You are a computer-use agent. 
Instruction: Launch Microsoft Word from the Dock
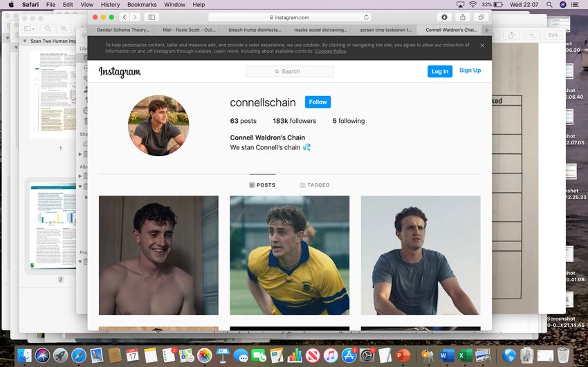point(447,355)
